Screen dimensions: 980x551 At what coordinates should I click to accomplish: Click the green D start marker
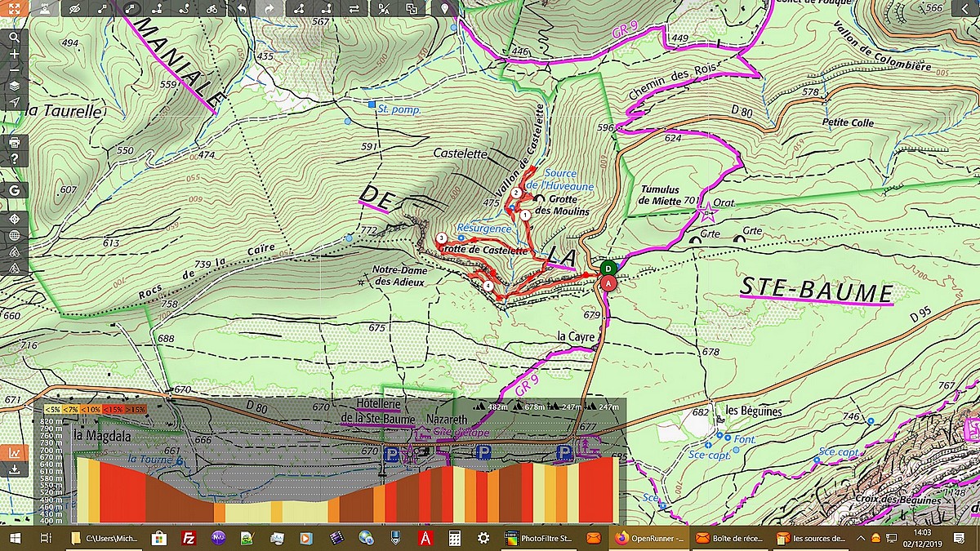[608, 268]
